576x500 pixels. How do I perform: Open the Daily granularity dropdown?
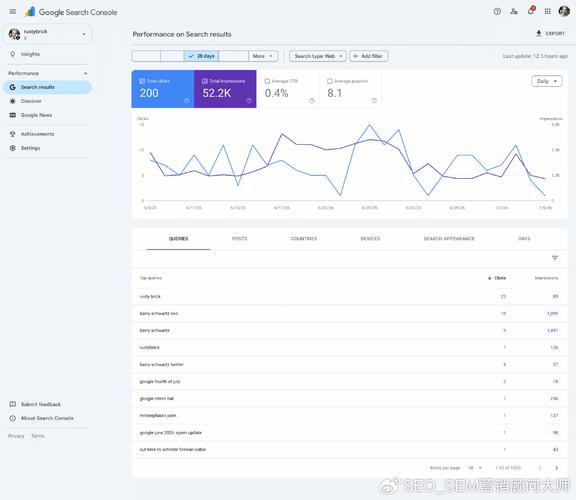546,81
